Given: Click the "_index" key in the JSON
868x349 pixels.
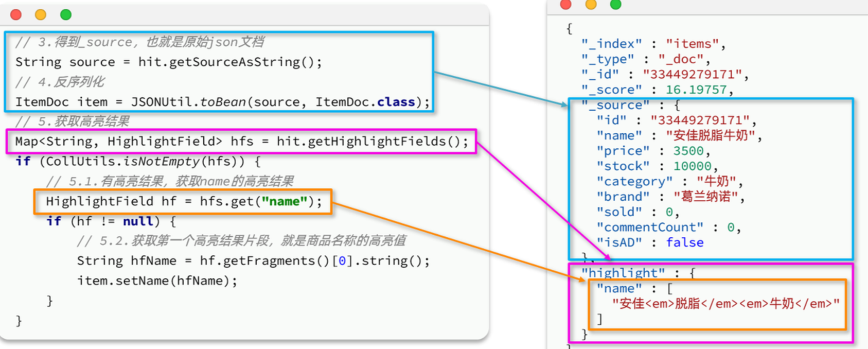Looking at the screenshot, I should (611, 44).
